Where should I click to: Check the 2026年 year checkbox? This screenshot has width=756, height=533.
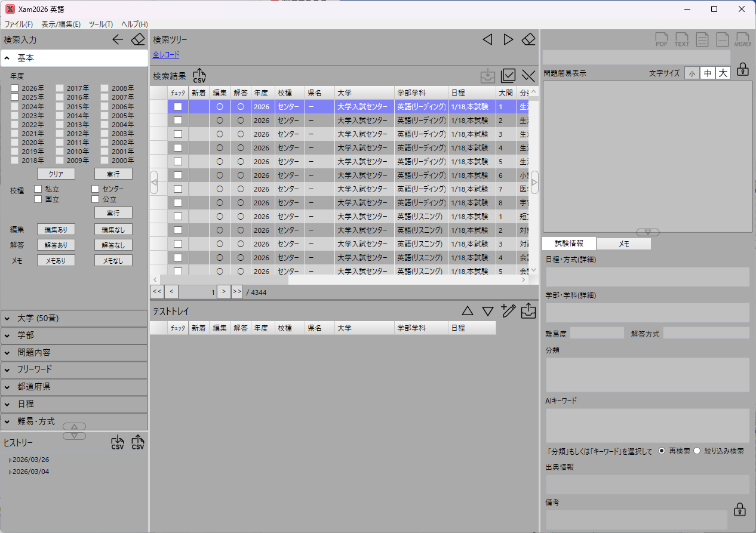coord(15,88)
